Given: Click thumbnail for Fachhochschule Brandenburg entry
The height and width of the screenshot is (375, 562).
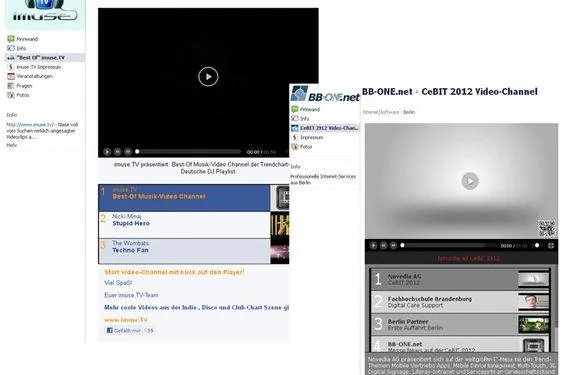Looking at the screenshot, I should (533, 302).
